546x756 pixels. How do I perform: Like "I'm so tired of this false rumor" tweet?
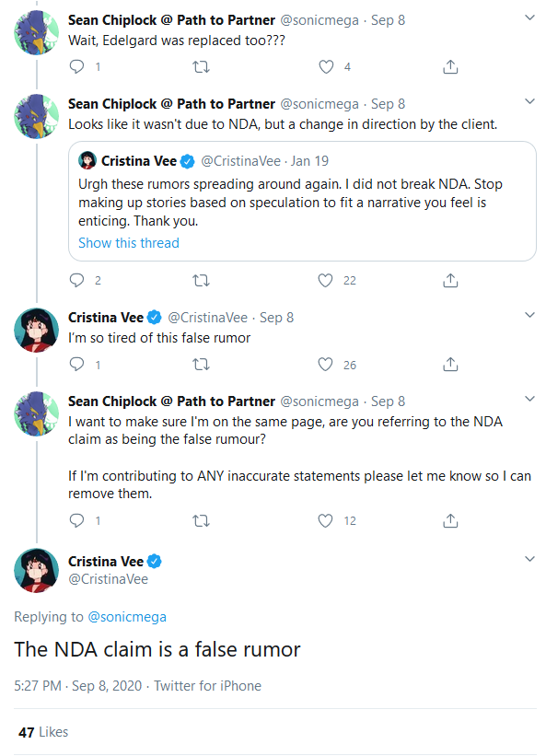tap(325, 365)
